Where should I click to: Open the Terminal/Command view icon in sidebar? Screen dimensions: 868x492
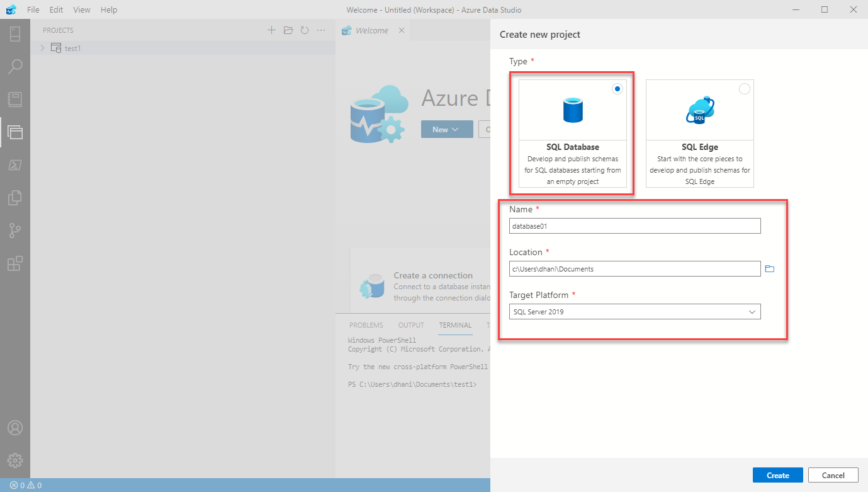pyautogui.click(x=15, y=165)
